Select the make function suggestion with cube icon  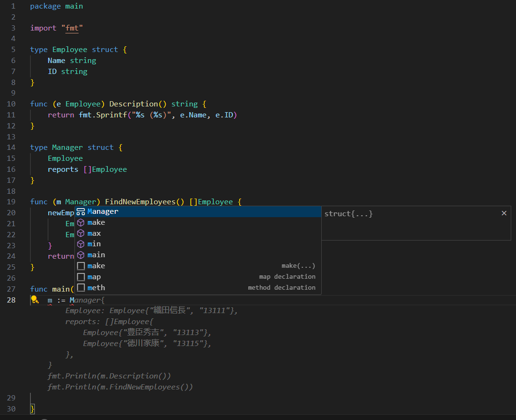(96, 222)
